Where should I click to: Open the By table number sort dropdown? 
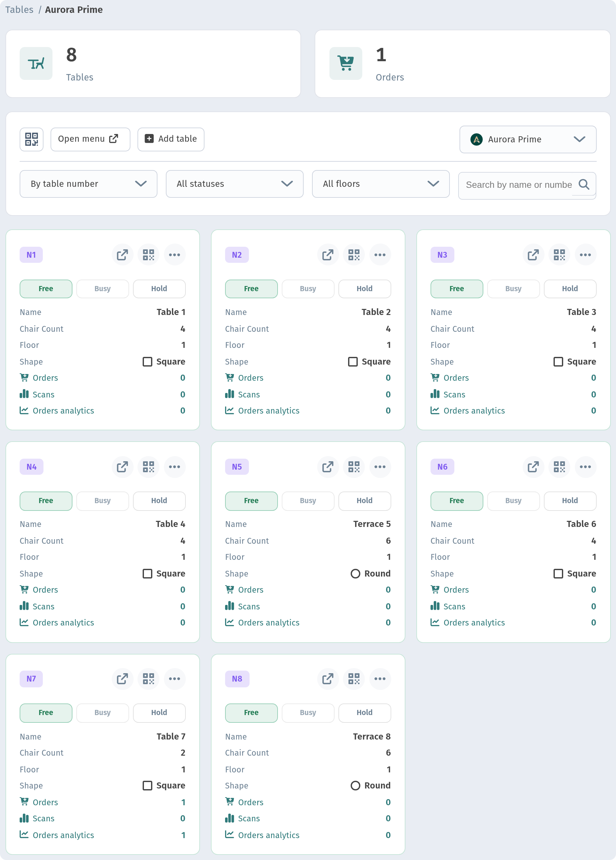click(x=88, y=184)
